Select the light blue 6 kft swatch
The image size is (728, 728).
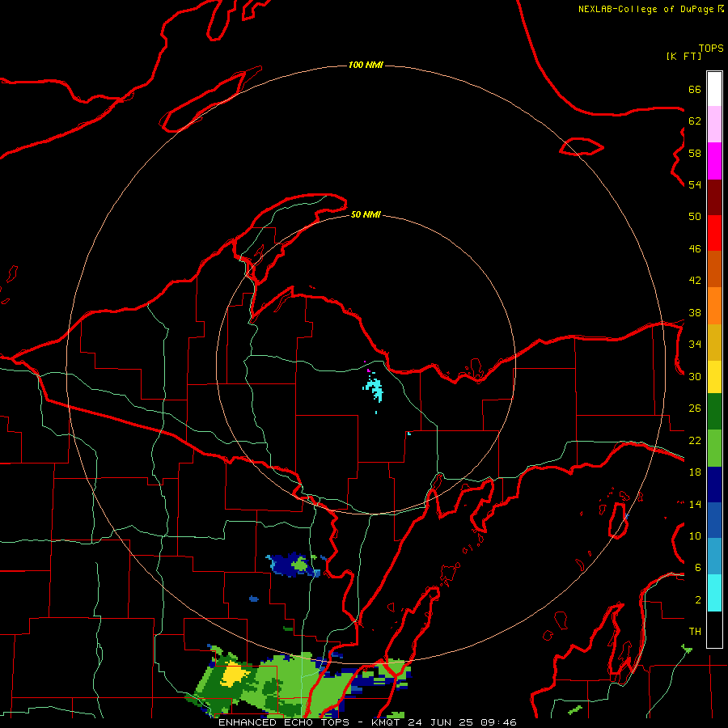point(714,557)
